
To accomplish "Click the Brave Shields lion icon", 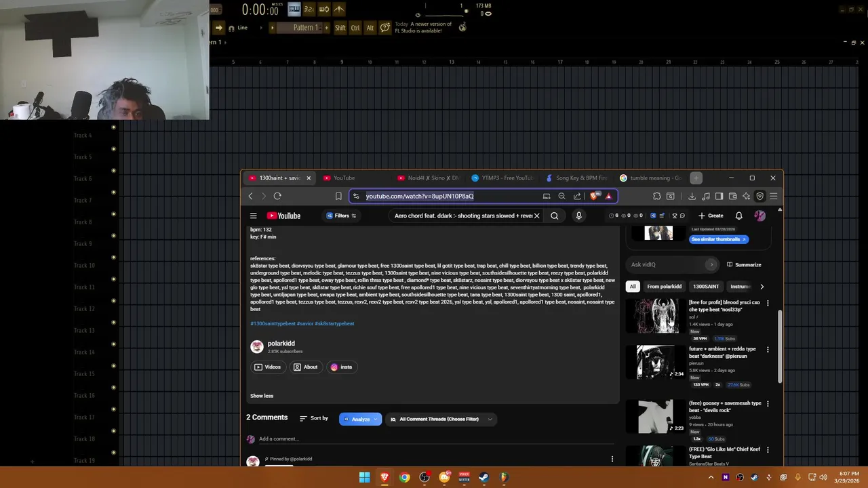I will 594,196.
